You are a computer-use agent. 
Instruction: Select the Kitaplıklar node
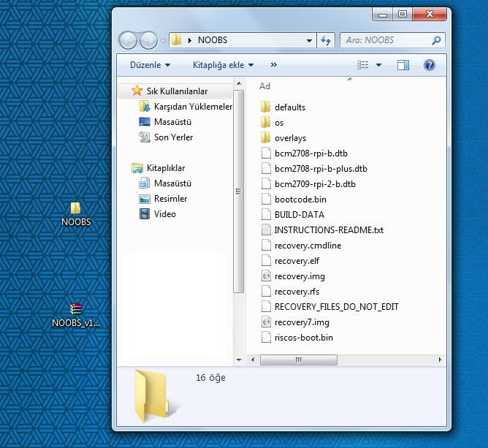point(158,168)
